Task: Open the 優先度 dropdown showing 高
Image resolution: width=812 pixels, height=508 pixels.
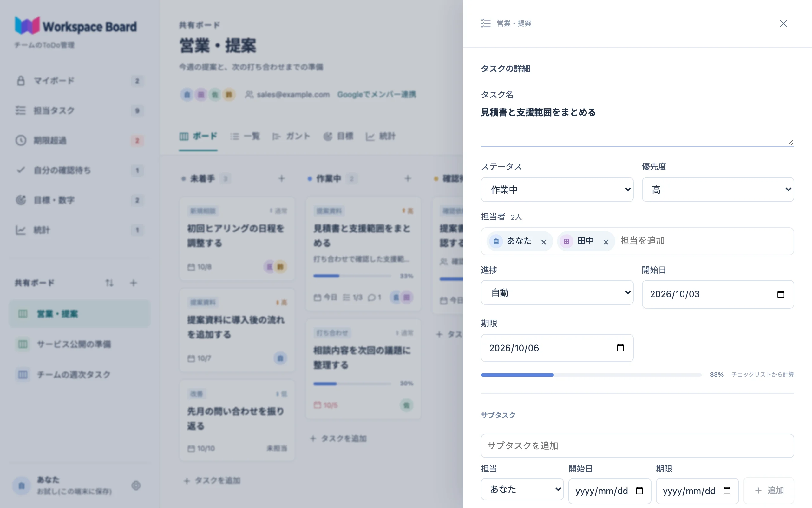Action: [x=718, y=190]
